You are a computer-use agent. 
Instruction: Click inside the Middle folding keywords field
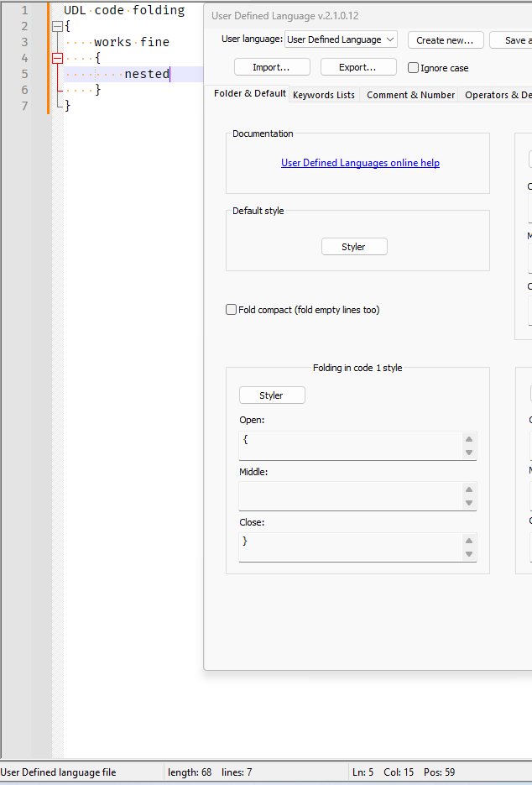[352, 496]
